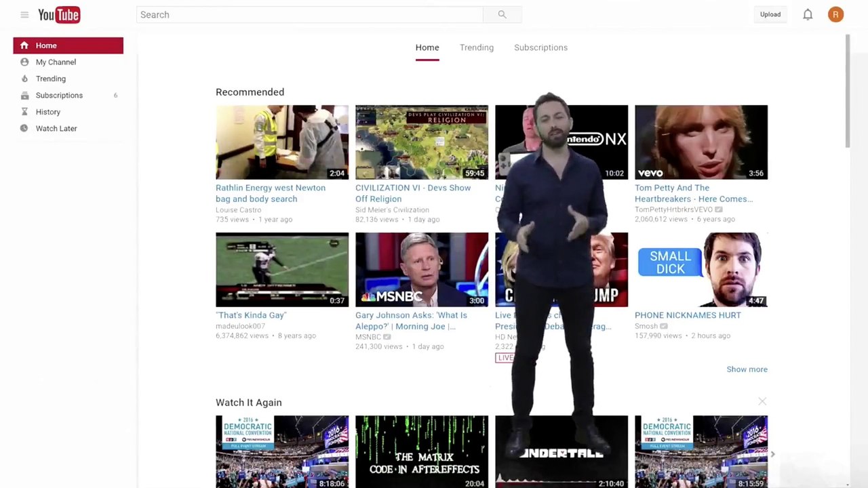Click the Upload button
This screenshot has width=868, height=488.
tap(770, 14)
